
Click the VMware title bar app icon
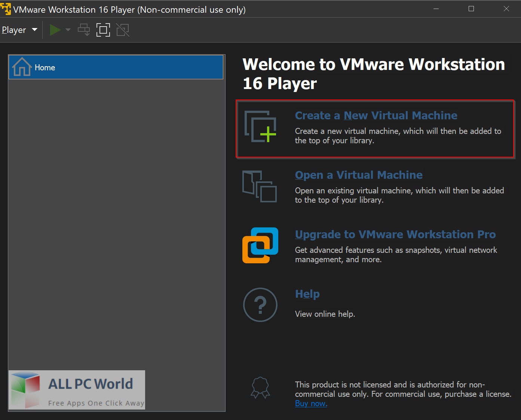click(6, 9)
